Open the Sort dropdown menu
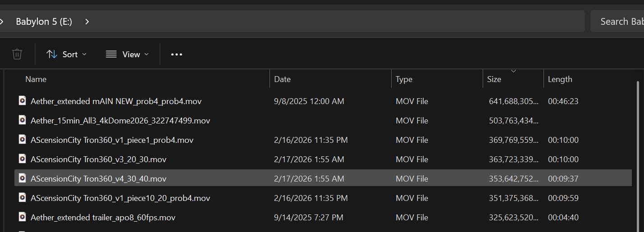 tap(66, 55)
